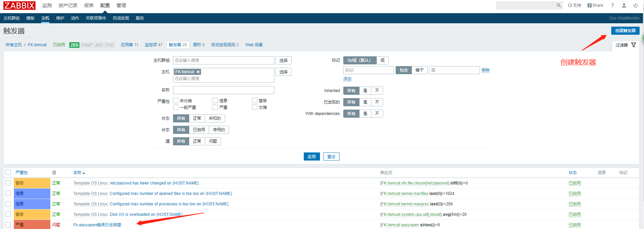This screenshot has width=644, height=229.
Task: Open the help question mark icon
Action: [612, 5]
